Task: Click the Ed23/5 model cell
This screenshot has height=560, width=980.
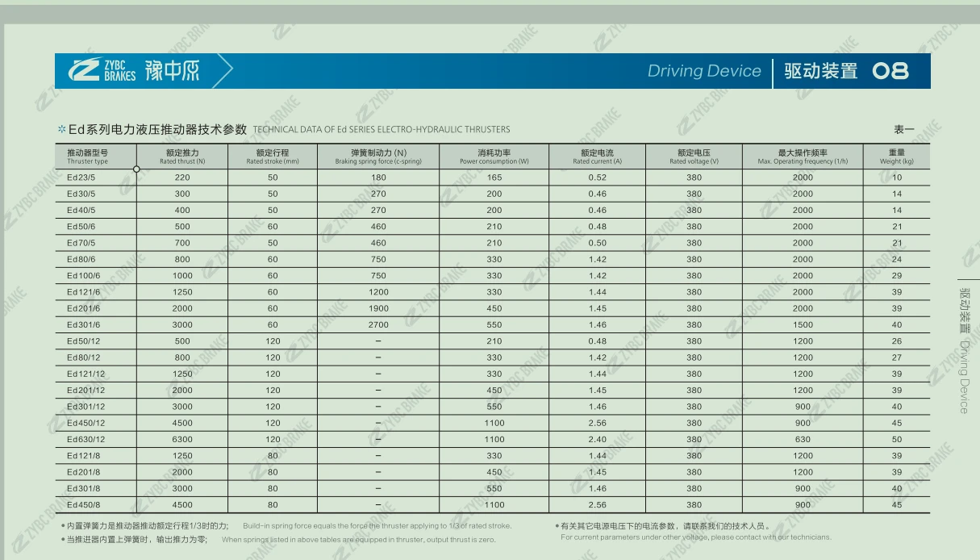Action: click(81, 178)
